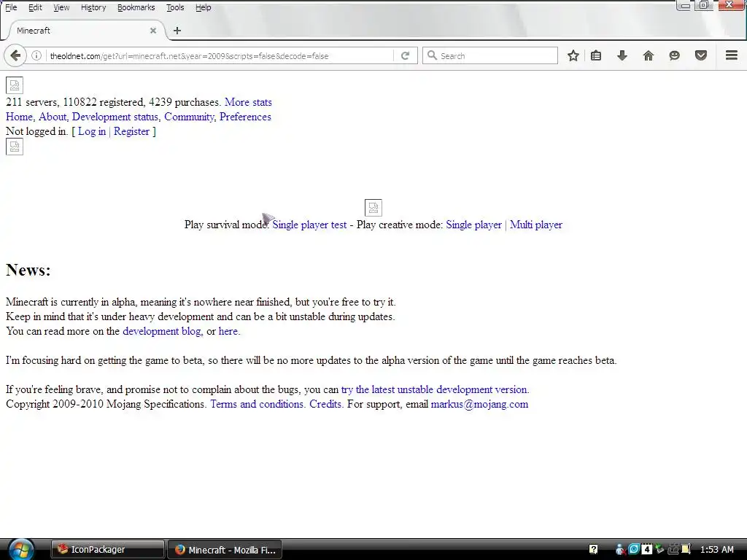Open the View menu

point(61,7)
